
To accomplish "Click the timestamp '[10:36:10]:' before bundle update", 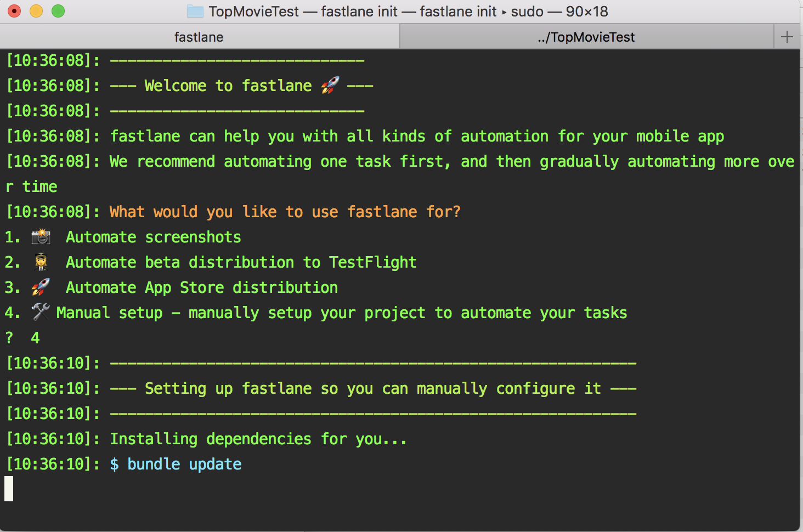I will coord(53,464).
